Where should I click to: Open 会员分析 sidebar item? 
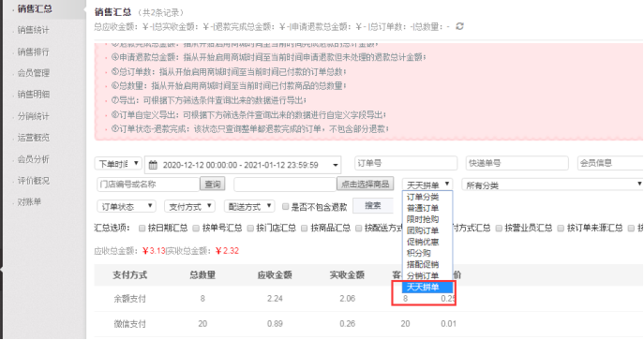pyautogui.click(x=33, y=159)
